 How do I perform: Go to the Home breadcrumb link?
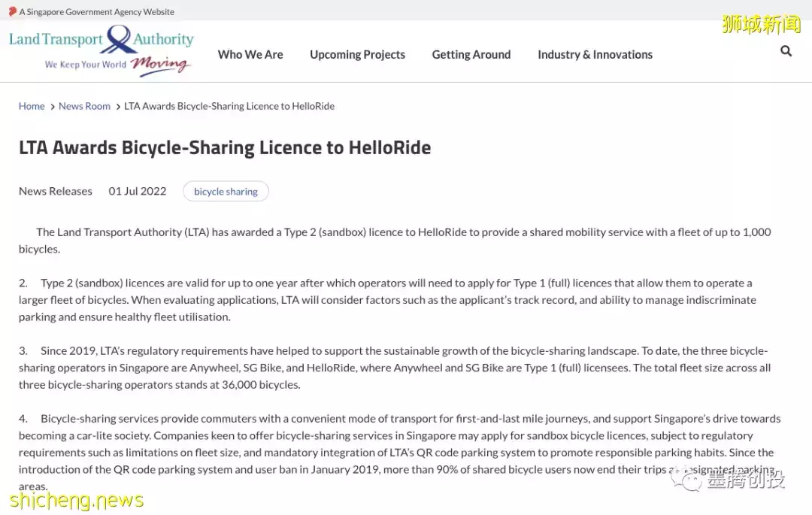pos(32,106)
